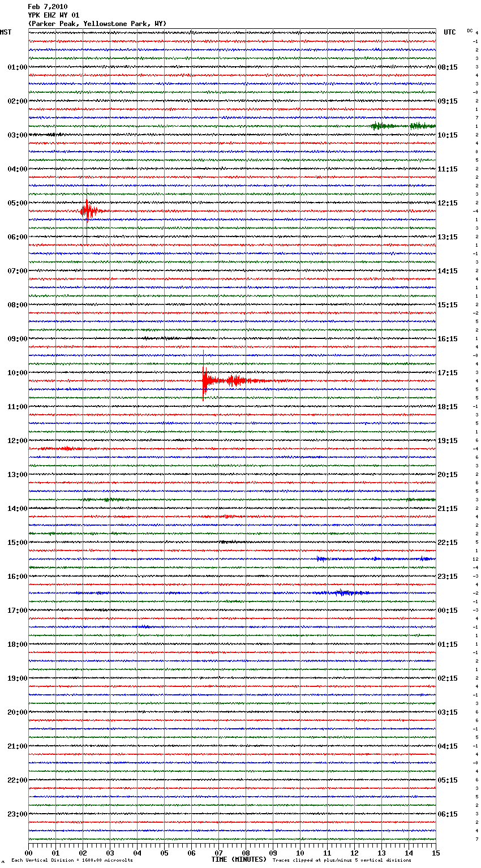Image resolution: width=481 pixels, height=868 pixels.
Task: Click minute '05' on the bottom axis
Action: pos(164,853)
